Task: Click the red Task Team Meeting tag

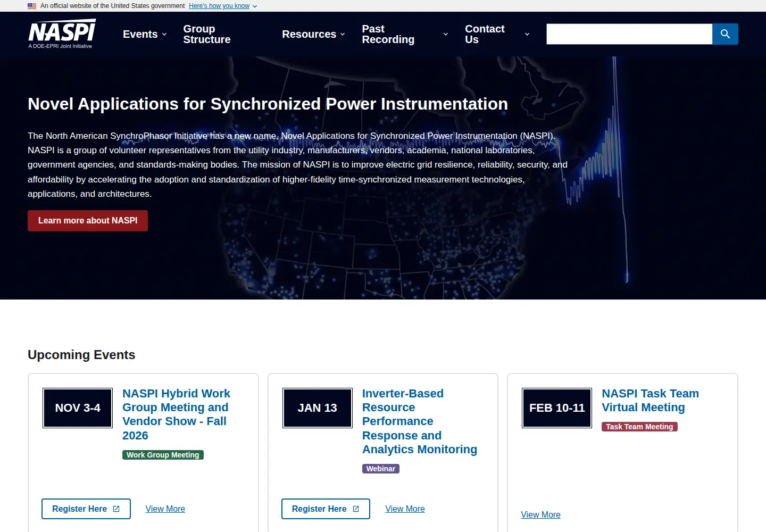Action: [x=639, y=427]
